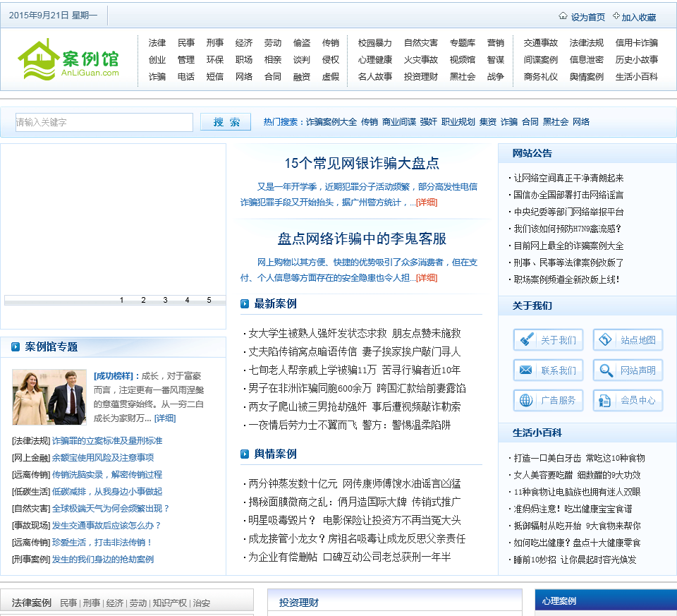Open the 间谍案例 navigation category

click(x=541, y=59)
